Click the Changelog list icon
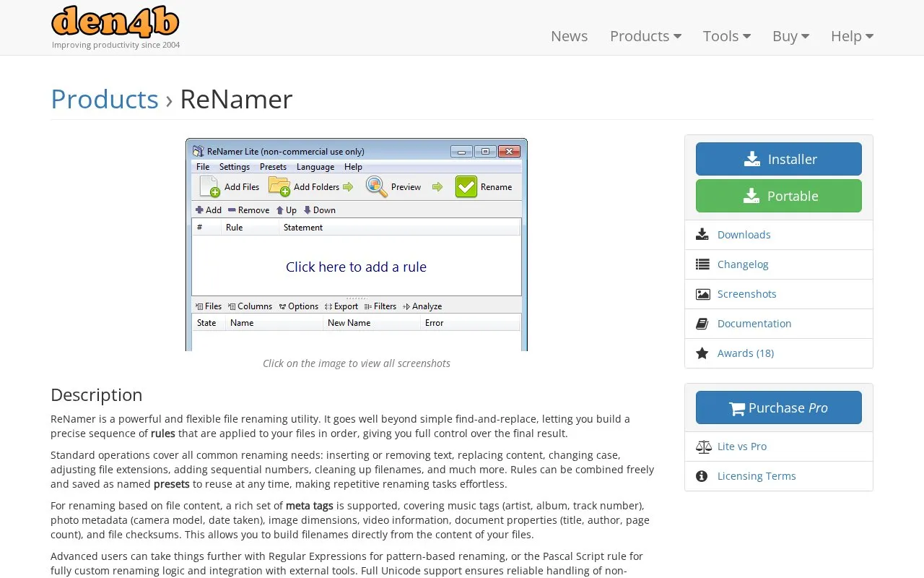Viewport: 924px width, 578px height. pyautogui.click(x=702, y=264)
